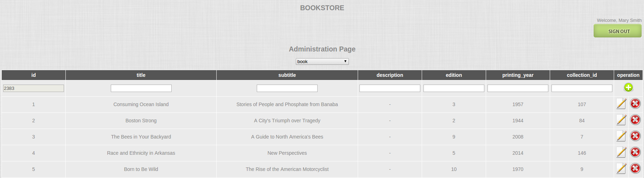The image size is (644, 178).
Task: Click collection id 107
Action: (x=582, y=104)
